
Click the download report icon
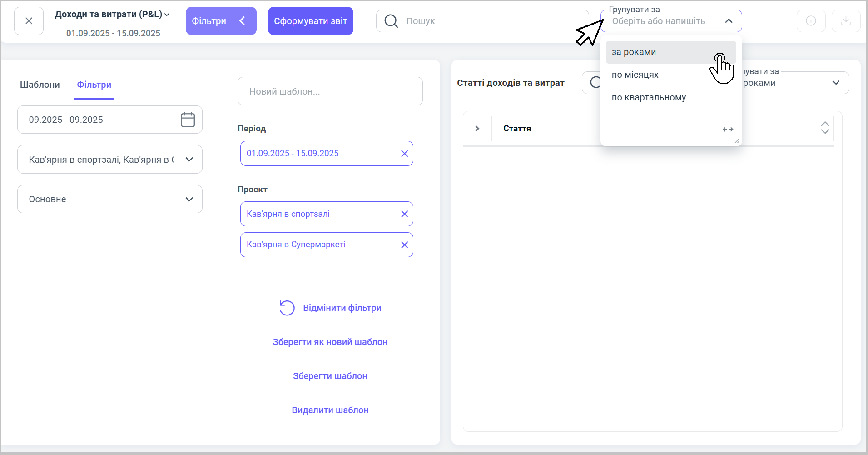point(846,21)
